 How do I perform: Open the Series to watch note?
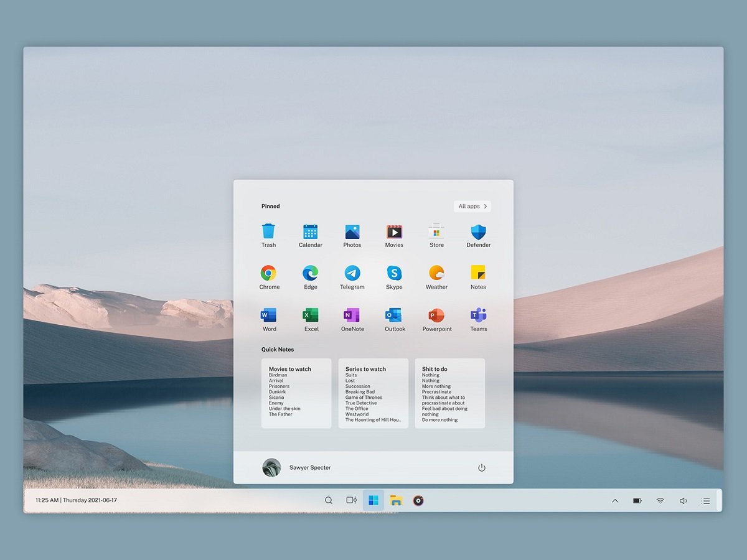[x=373, y=393]
